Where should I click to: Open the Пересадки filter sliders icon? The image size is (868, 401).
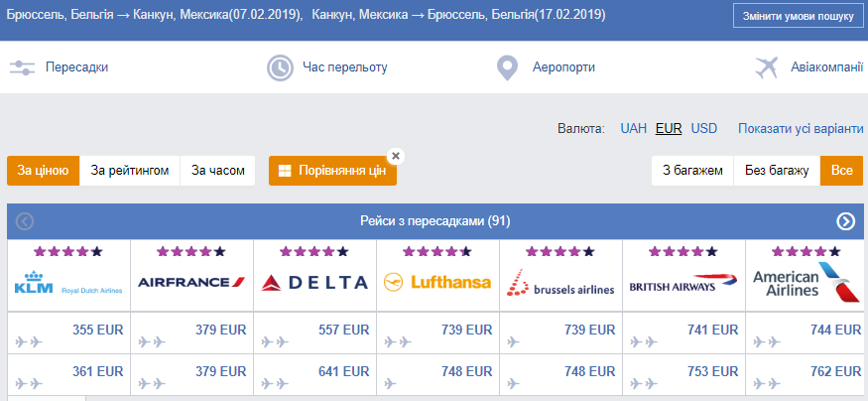tap(22, 68)
